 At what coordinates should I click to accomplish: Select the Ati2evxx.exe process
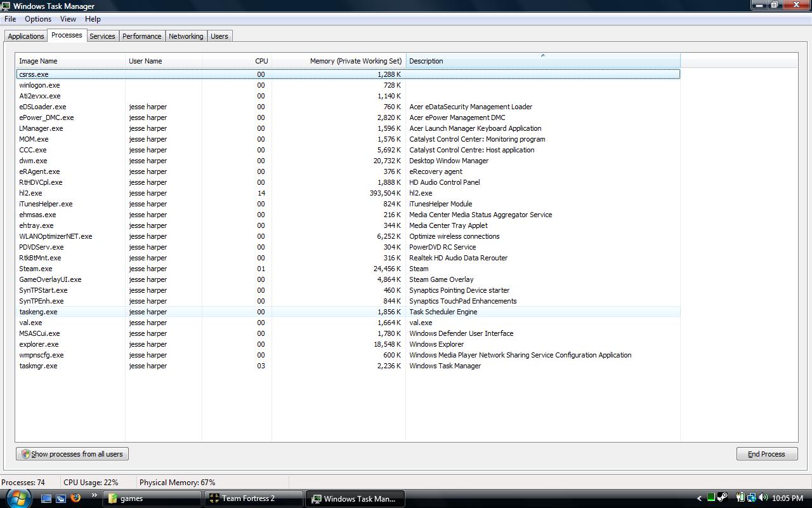(348, 96)
